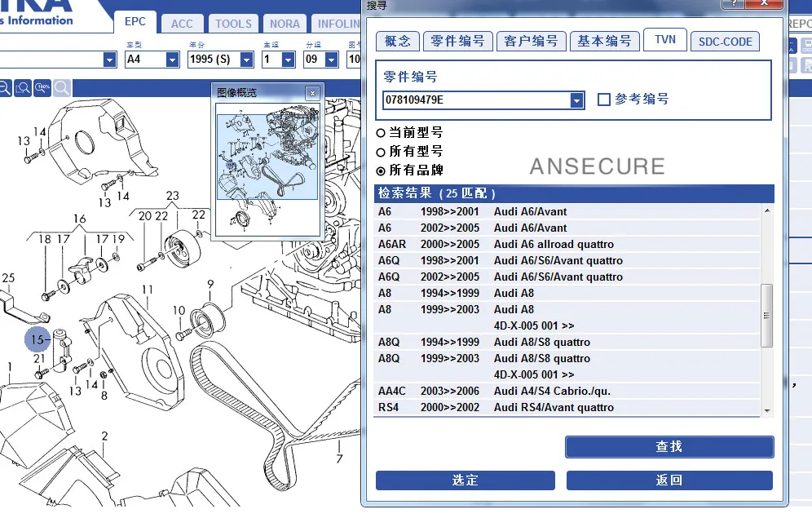
Task: Select result A6 1998>>2001 Audi A6/Avant
Action: 567,212
